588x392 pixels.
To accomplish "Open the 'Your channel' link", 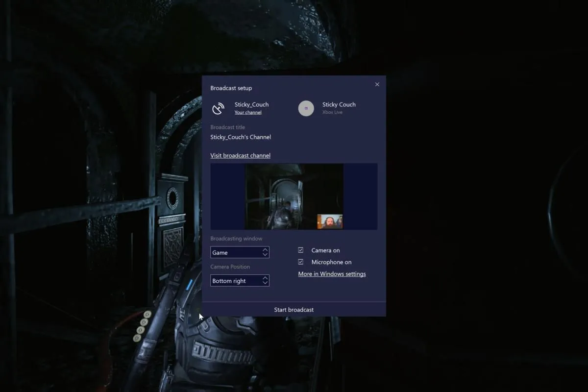I will pos(248,113).
